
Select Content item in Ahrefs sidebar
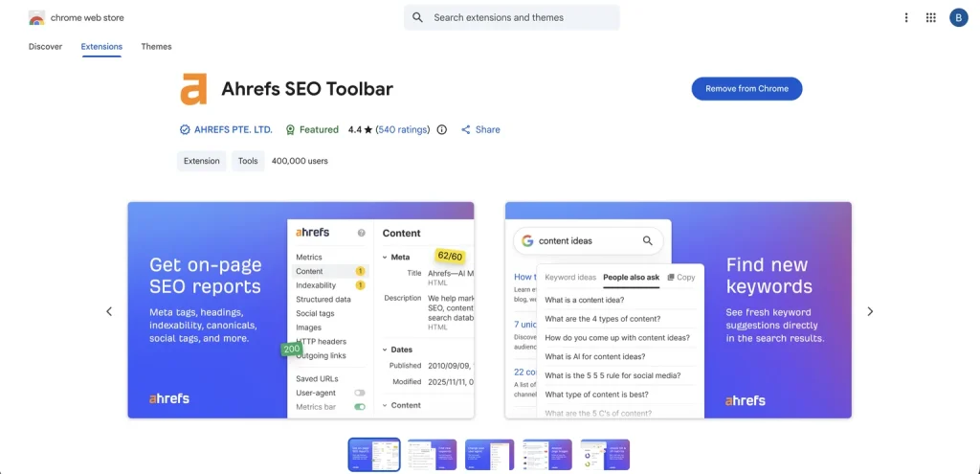[330, 271]
